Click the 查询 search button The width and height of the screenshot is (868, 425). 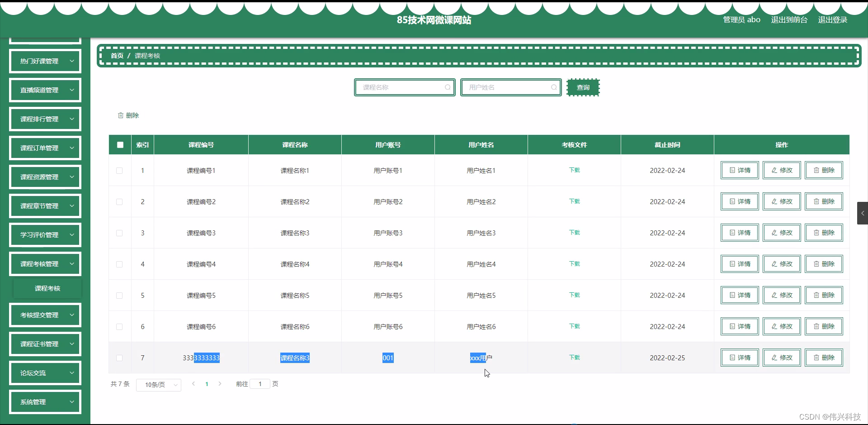tap(583, 87)
